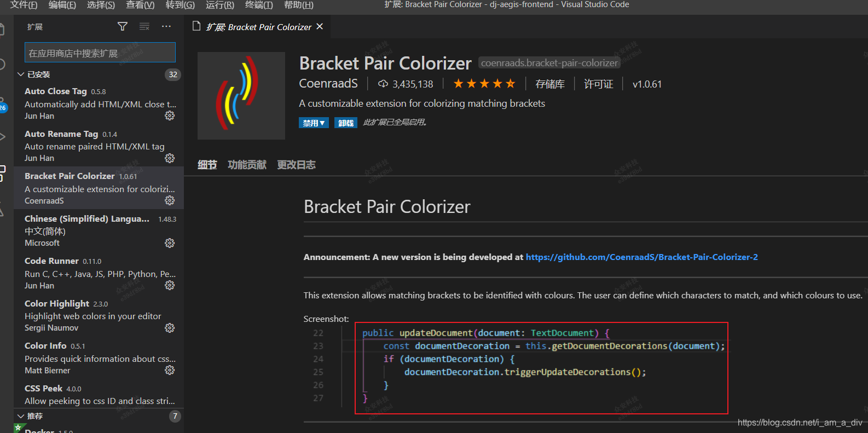This screenshot has width=868, height=433.
Task: Collapse the 推荐 recommended section
Action: pyautogui.click(x=21, y=416)
